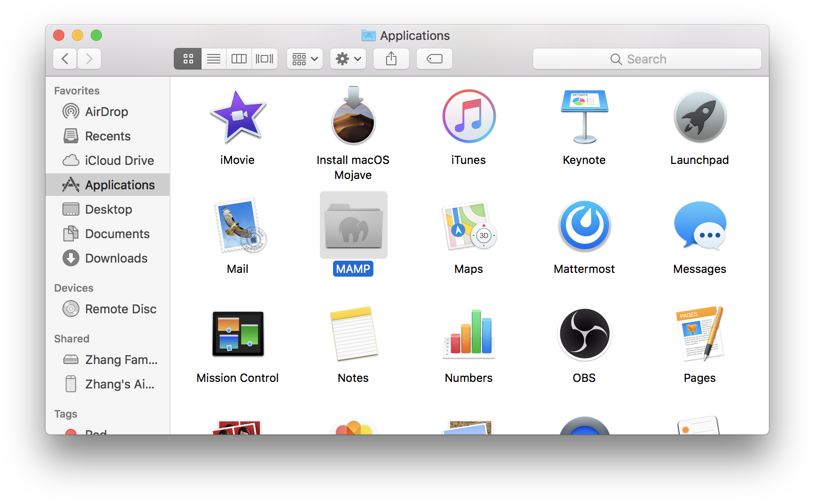The width and height of the screenshot is (814, 504).
Task: Select the Keynote app icon
Action: pyautogui.click(x=584, y=116)
